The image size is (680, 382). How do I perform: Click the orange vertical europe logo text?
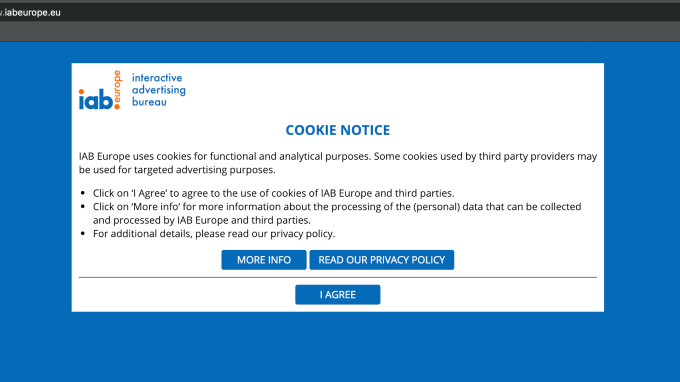(118, 86)
